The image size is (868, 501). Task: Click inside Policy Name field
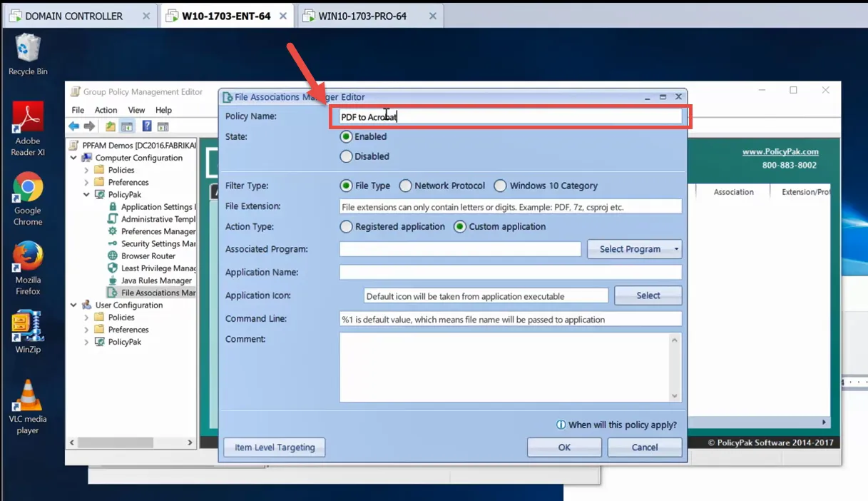pyautogui.click(x=510, y=116)
